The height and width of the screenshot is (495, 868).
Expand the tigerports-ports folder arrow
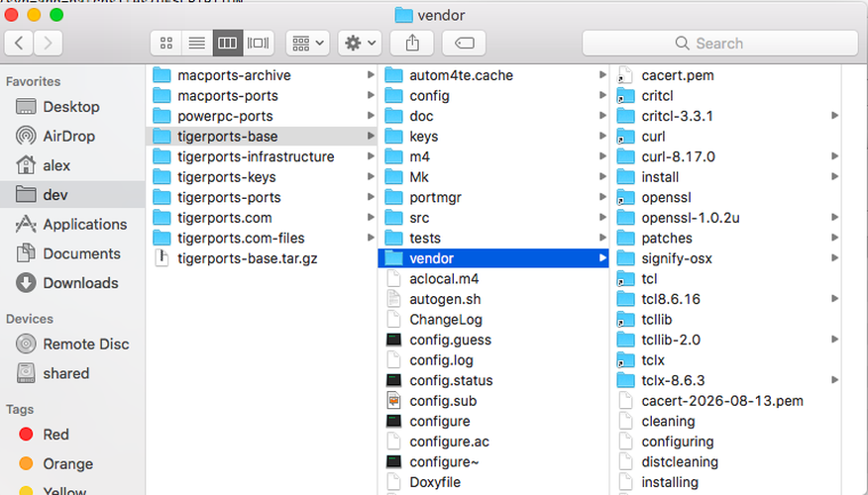371,197
